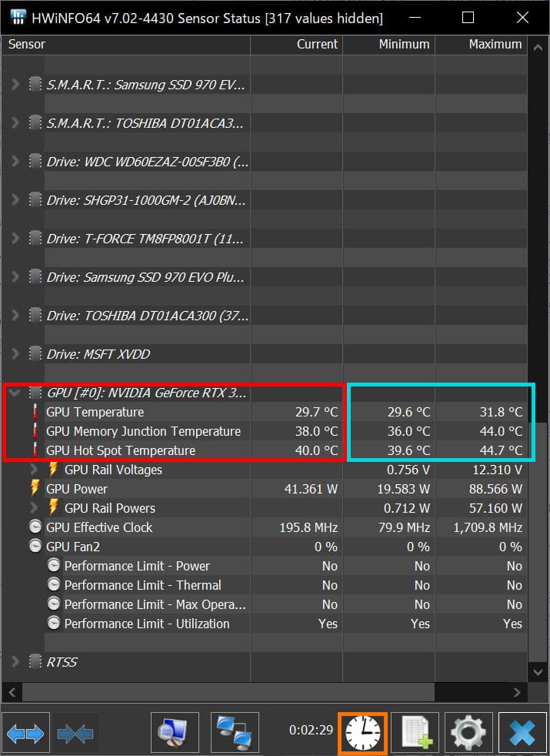Click the expand/collapse layout arrows button

[x=25, y=734]
